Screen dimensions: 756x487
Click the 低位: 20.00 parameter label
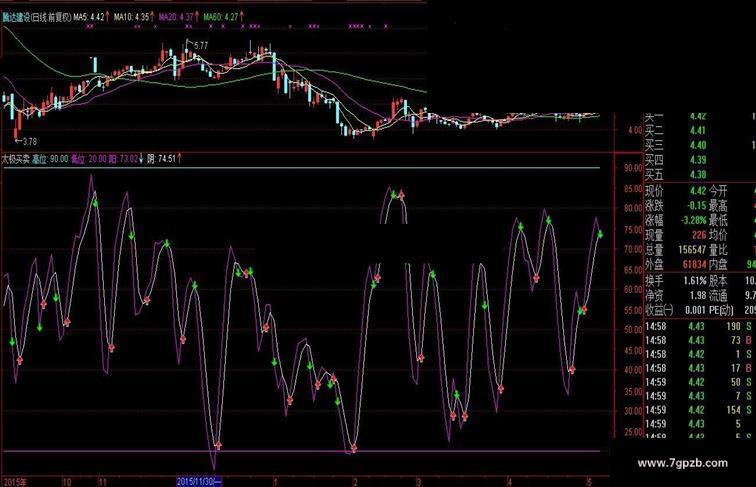coord(89,159)
